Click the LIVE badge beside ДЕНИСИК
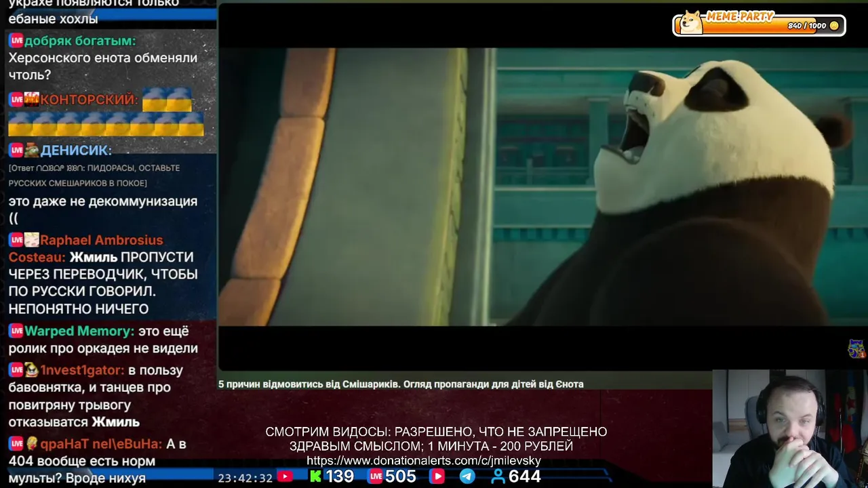Image resolution: width=868 pixels, height=488 pixels. click(x=16, y=150)
